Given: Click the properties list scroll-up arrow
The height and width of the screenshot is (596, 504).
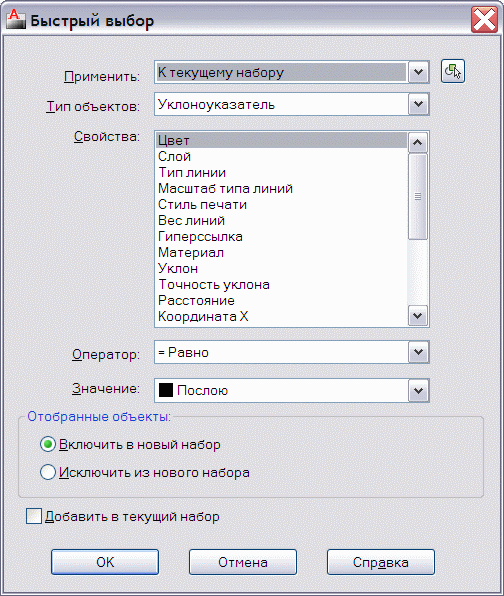Looking at the screenshot, I should point(417,143).
